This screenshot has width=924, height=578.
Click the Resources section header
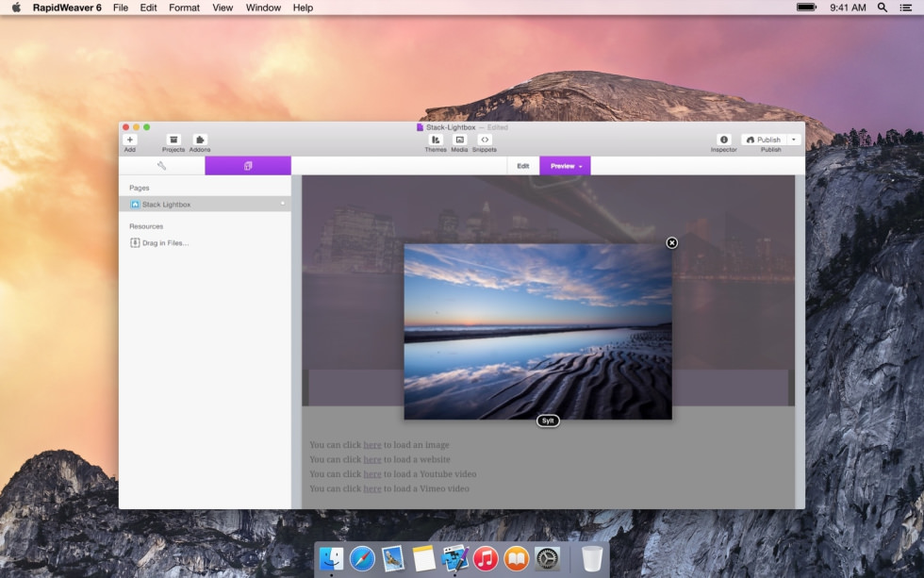(146, 226)
